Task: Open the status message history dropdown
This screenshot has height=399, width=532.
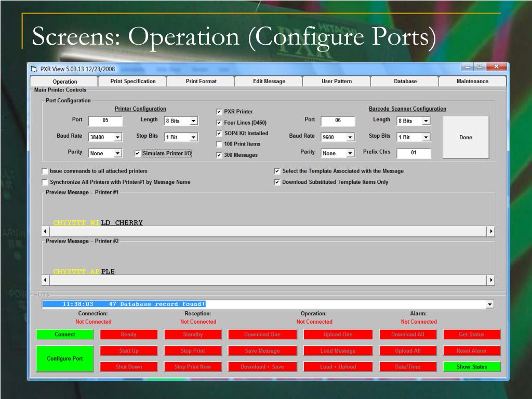Action: tap(489, 304)
